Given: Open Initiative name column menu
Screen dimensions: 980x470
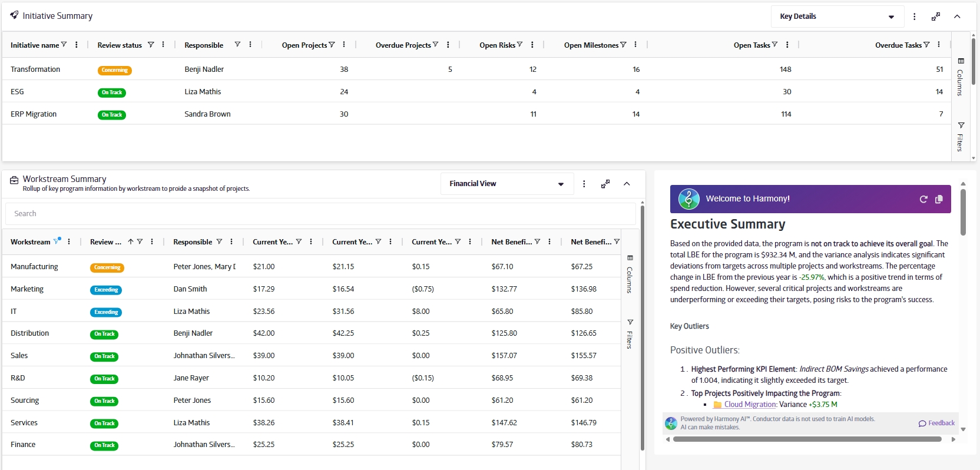Looking at the screenshot, I should click(77, 45).
